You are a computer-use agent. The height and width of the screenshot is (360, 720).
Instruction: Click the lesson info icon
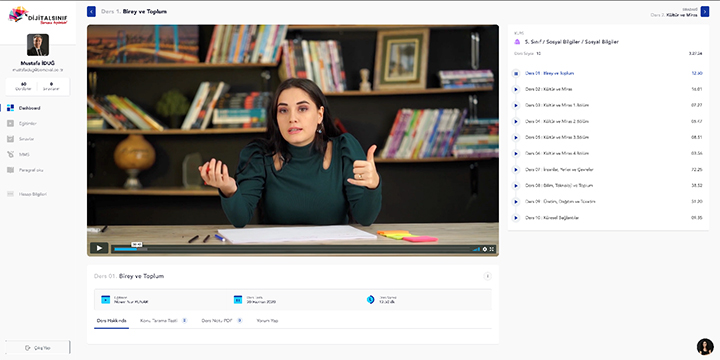[487, 276]
